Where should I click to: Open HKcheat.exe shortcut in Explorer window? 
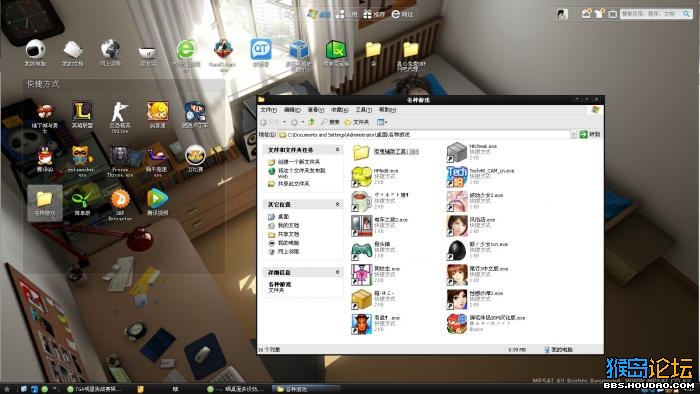pyautogui.click(x=457, y=152)
